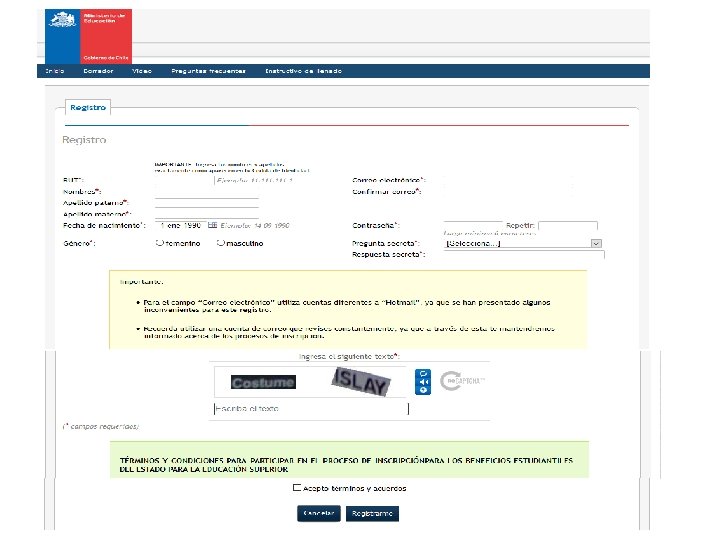Click the ISLAY captcha word image

(x=361, y=382)
